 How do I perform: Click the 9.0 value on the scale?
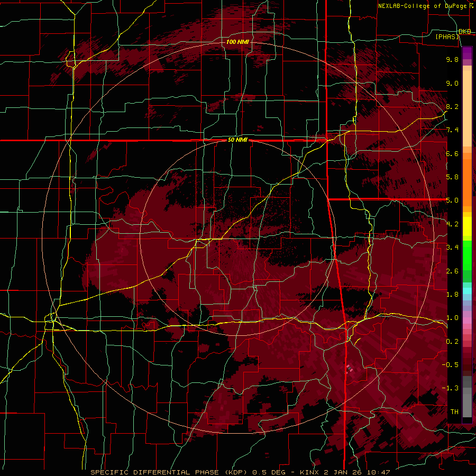[452, 83]
